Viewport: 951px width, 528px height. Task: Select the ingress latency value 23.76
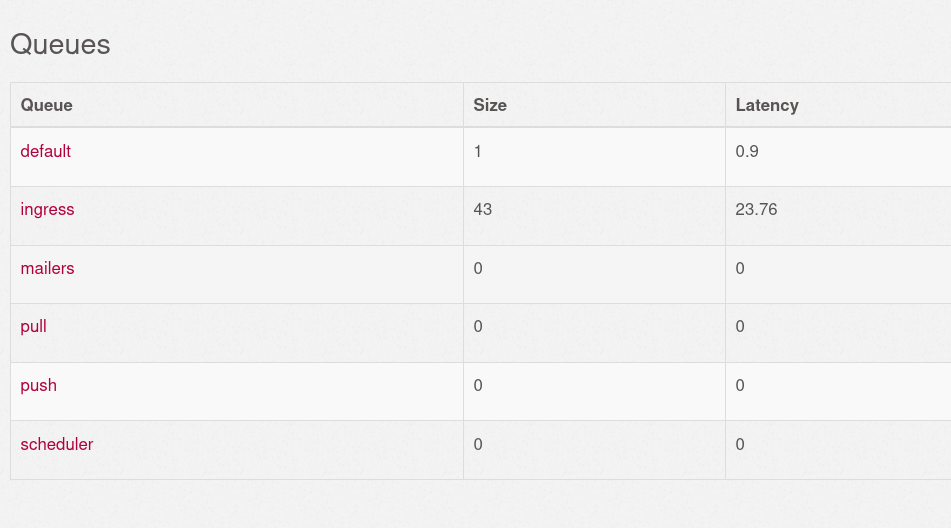coord(756,209)
